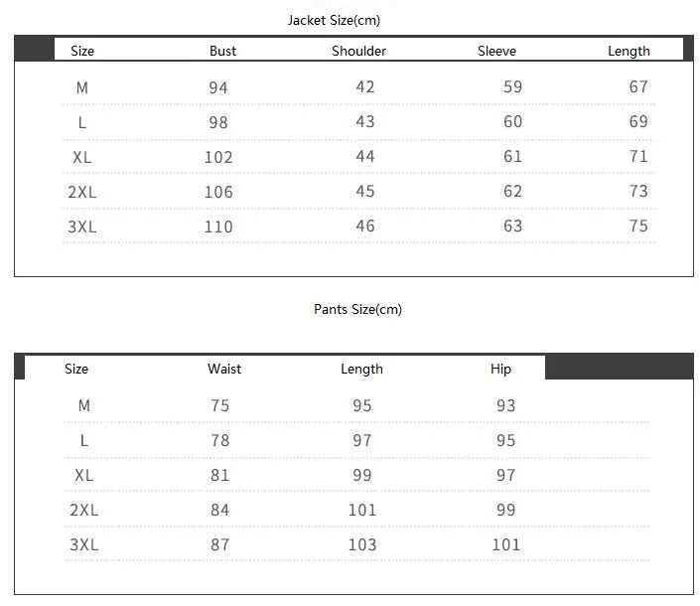Select the Bust column header
The width and height of the screenshot is (700, 606).
point(222,51)
